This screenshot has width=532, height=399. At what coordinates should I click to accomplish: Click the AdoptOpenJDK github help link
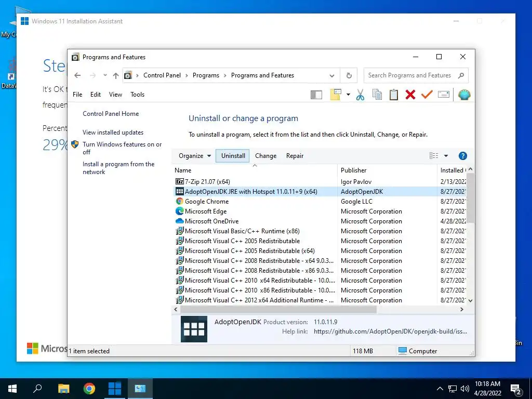(x=390, y=331)
